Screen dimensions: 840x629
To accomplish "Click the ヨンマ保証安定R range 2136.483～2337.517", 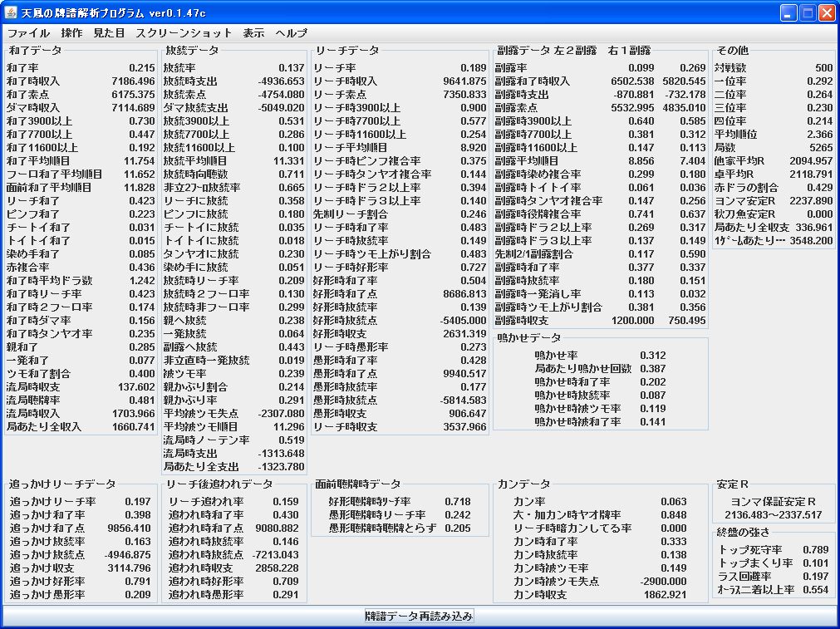I will pos(773,515).
